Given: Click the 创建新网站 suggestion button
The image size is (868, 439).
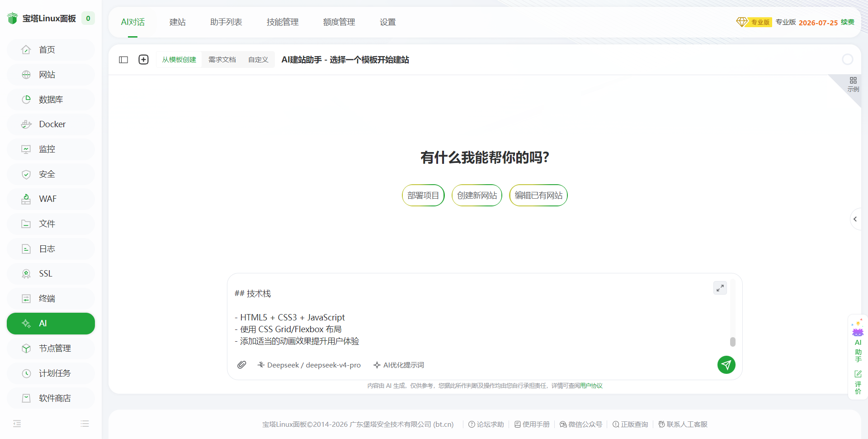Looking at the screenshot, I should coord(477,195).
